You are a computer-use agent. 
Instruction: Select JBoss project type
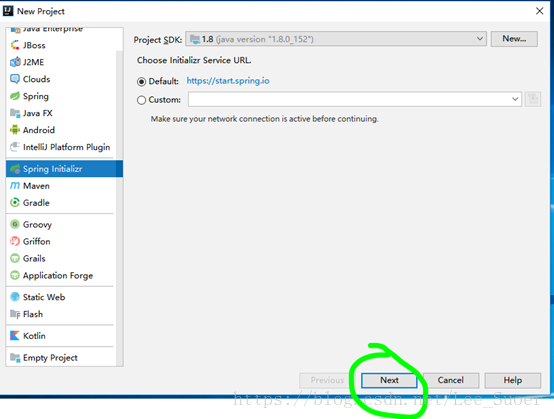(x=61, y=45)
